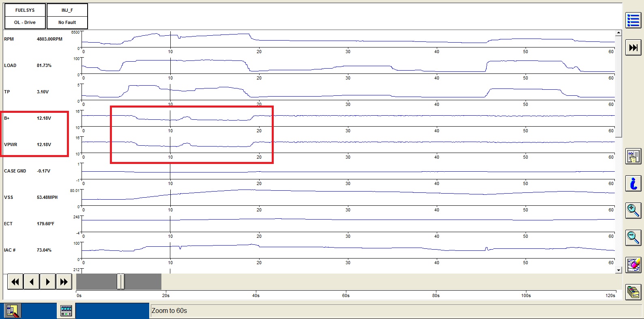The width and height of the screenshot is (644, 319).
Task: Click the zoom out magnifier icon
Action: pos(633,238)
